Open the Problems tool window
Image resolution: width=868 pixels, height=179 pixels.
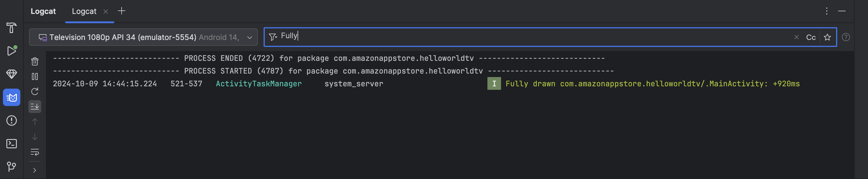(11, 120)
